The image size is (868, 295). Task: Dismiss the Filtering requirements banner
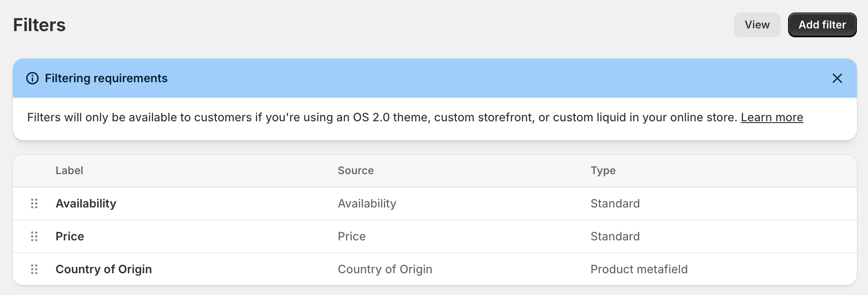(x=837, y=78)
